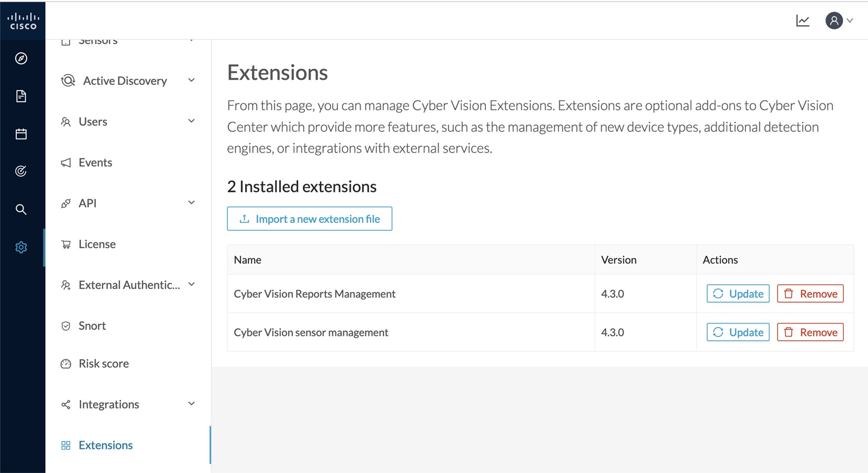The image size is (868, 473).
Task: Click the Monitor target icon in sidebar
Action: pos(21,171)
